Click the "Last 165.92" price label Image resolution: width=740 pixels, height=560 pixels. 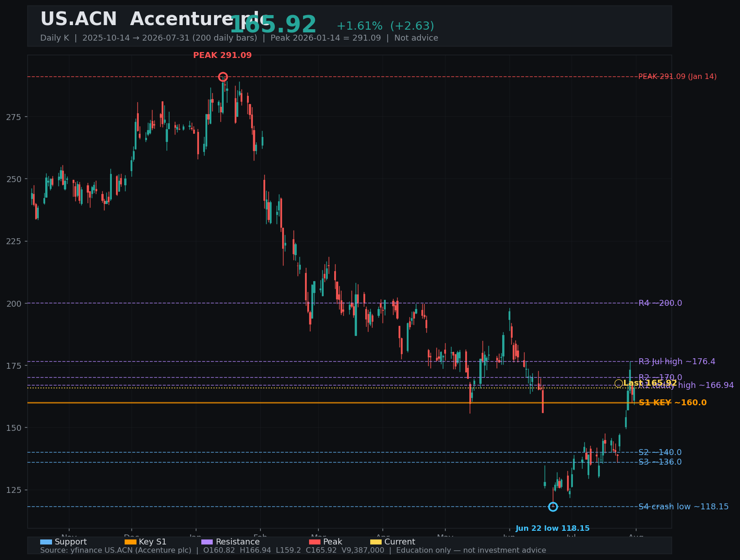pyautogui.click(x=650, y=383)
